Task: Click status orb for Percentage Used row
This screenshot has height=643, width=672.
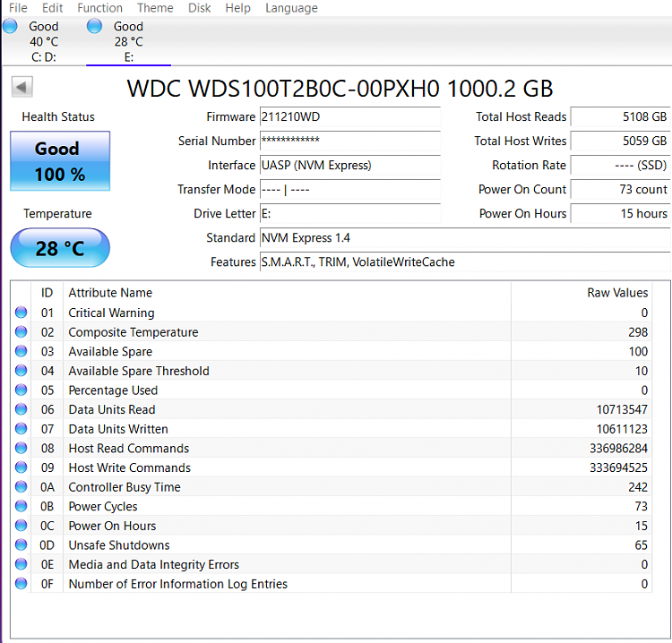Action: point(21,390)
